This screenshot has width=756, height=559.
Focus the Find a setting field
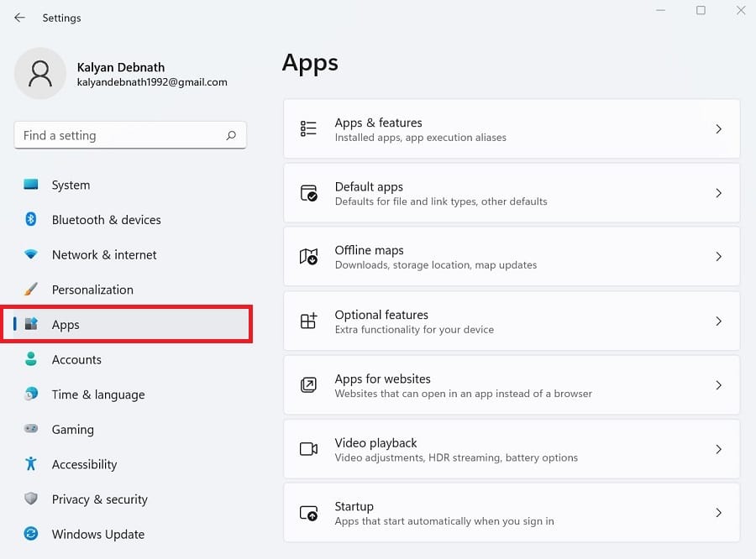point(130,135)
